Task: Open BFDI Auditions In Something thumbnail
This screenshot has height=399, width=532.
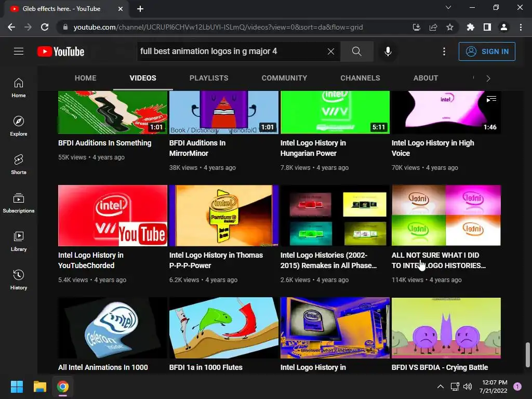Action: [x=113, y=112]
